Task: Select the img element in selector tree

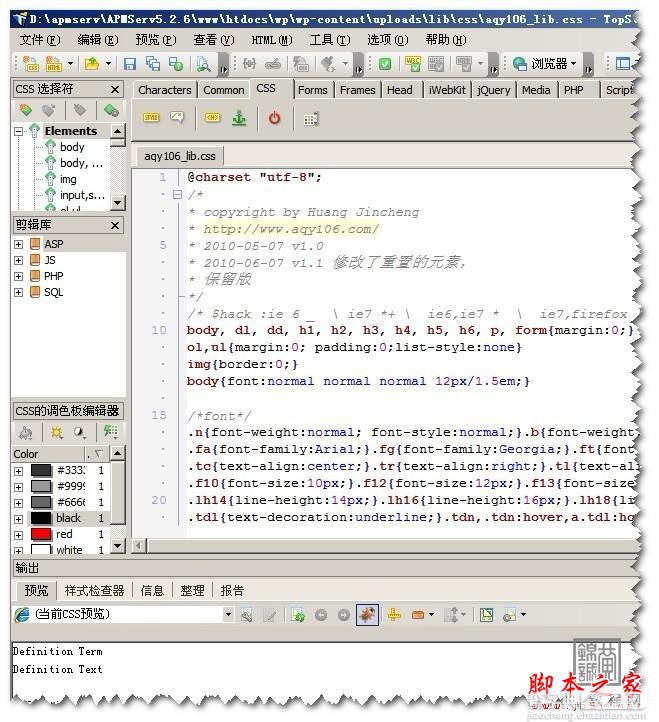Action: coord(68,179)
